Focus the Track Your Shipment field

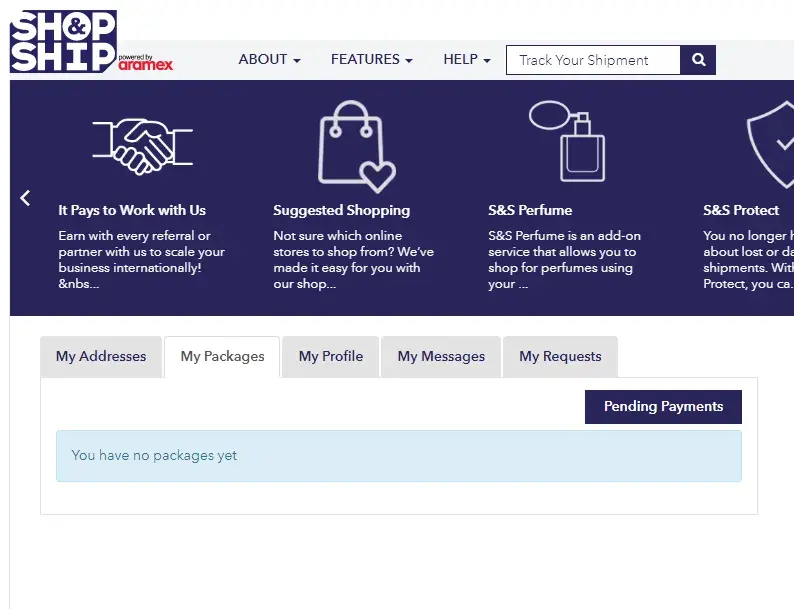(593, 60)
